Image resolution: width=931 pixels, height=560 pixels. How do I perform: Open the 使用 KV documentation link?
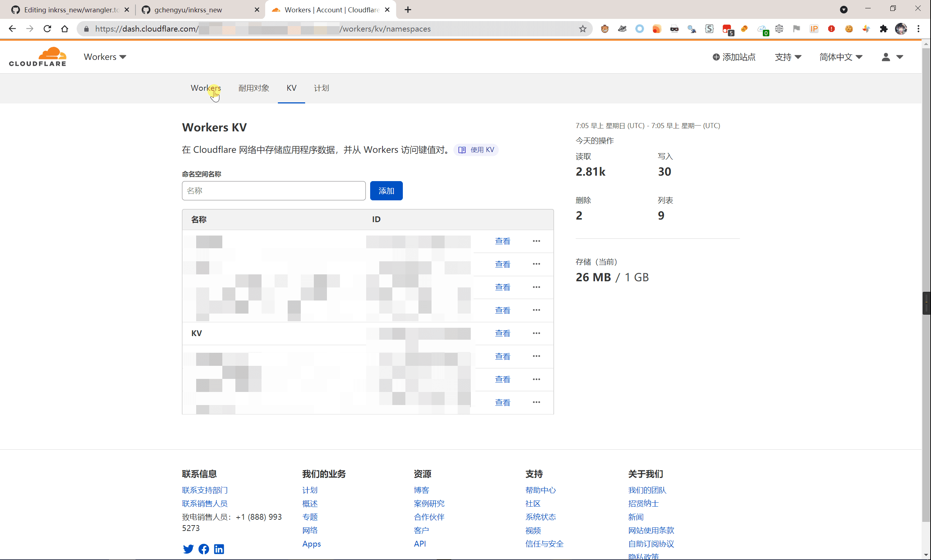click(x=476, y=150)
